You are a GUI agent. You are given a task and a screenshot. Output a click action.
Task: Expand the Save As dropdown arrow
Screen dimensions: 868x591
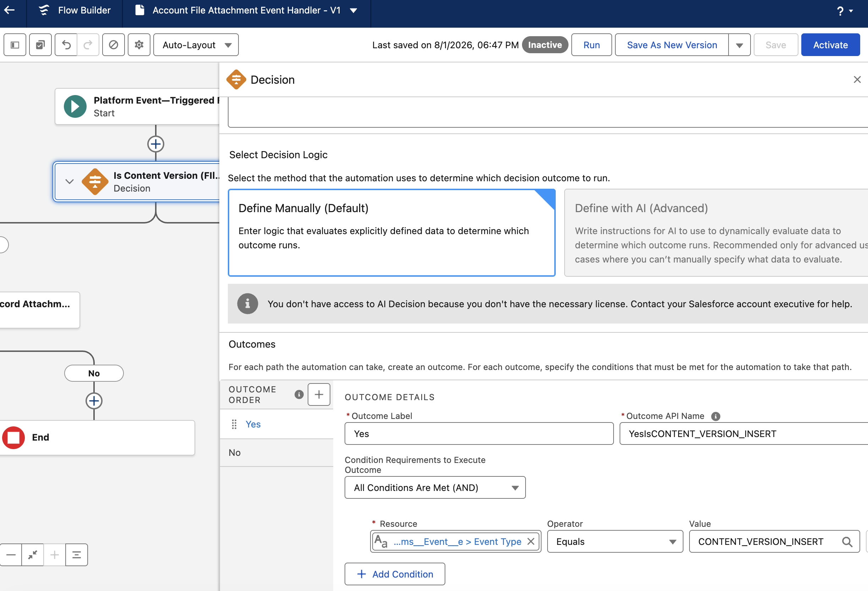(x=740, y=45)
